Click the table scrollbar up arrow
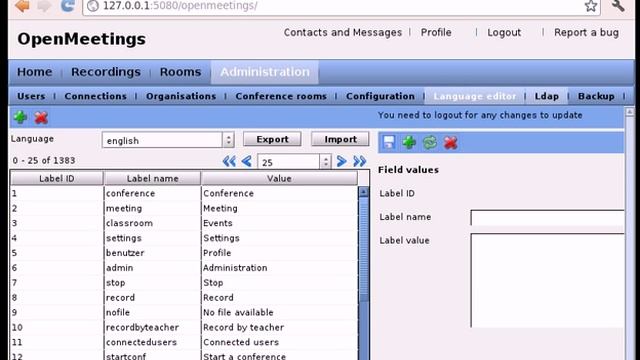This screenshot has height=360, width=640. click(x=363, y=192)
